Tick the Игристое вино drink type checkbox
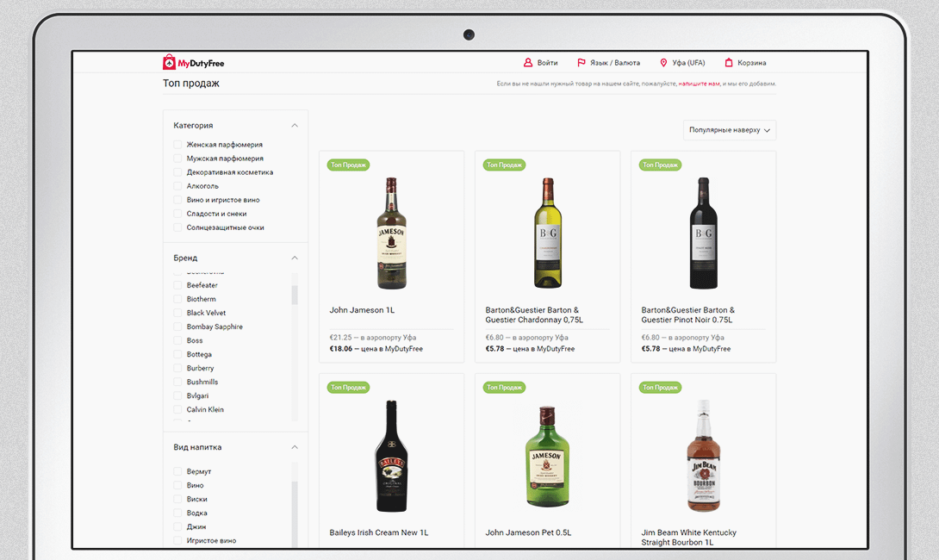Screen dimensions: 939x560 [177, 540]
